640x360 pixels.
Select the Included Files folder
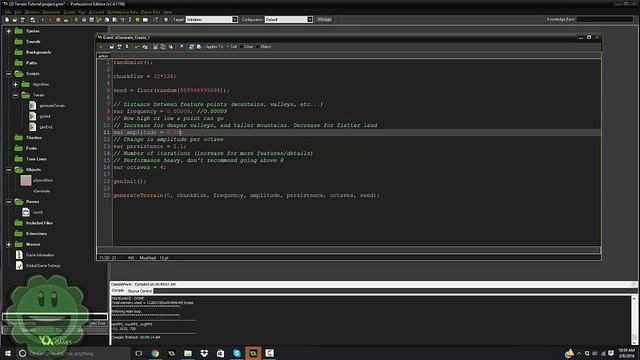[x=39, y=223]
